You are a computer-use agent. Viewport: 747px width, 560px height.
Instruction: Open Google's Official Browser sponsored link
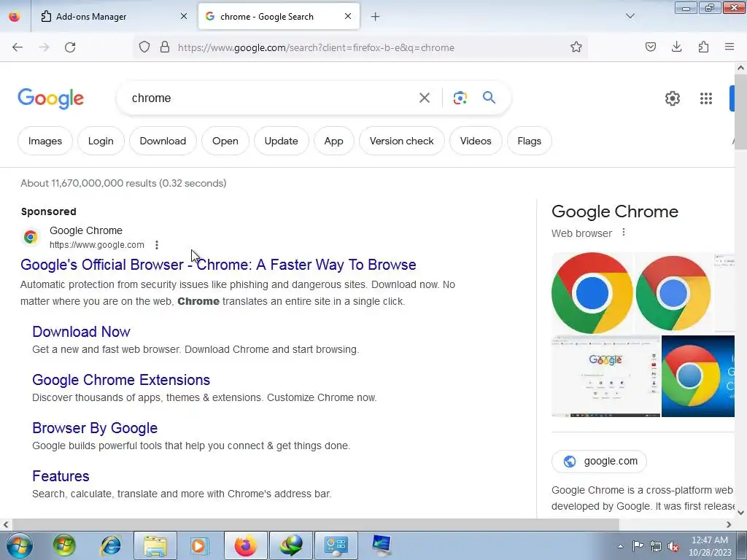(218, 265)
